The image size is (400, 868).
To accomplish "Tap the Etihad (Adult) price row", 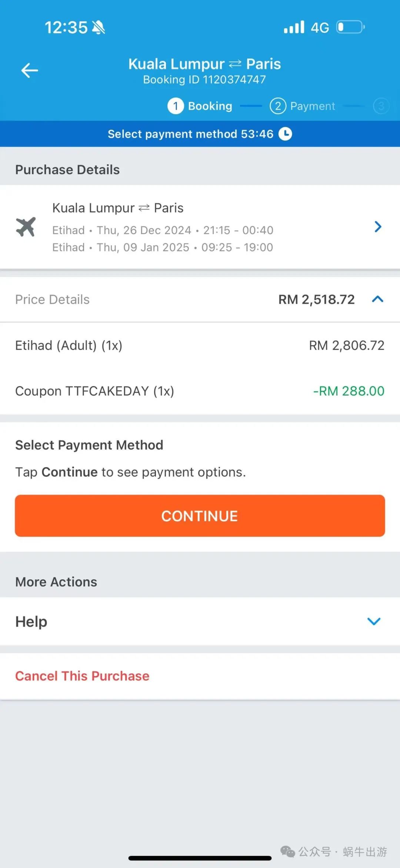I will click(200, 346).
